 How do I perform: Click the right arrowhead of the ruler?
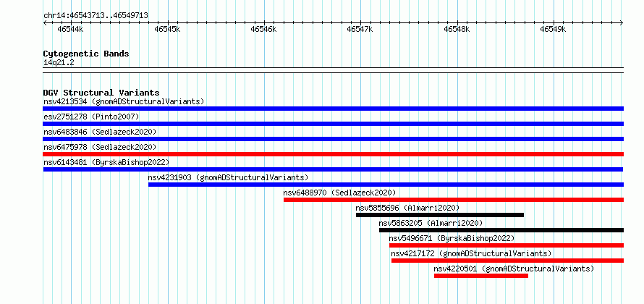[622, 22]
